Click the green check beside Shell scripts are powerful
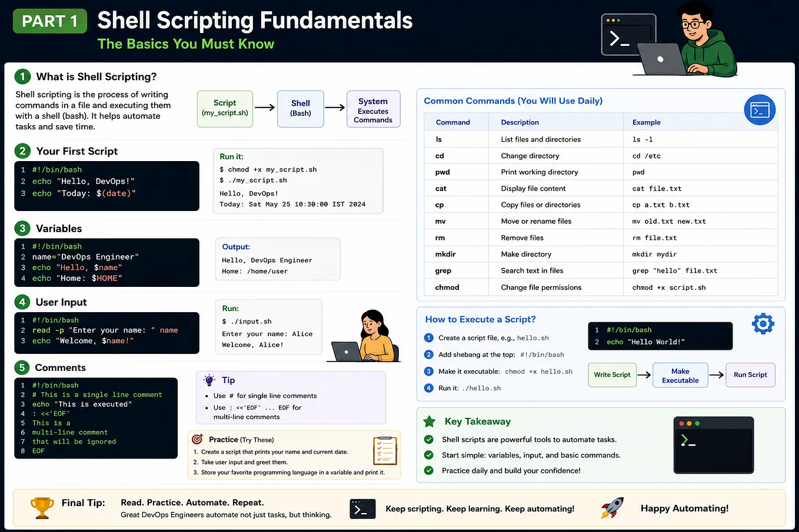This screenshot has width=799, height=532. point(429,440)
